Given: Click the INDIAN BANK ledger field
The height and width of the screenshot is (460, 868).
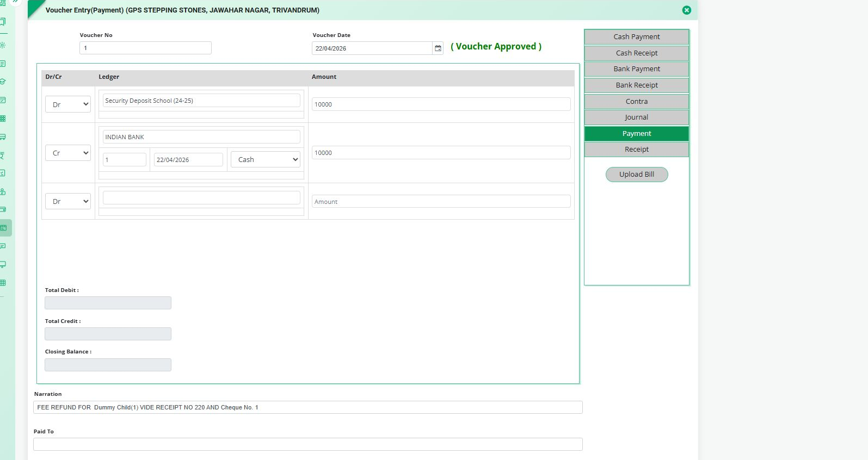Looking at the screenshot, I should [x=201, y=137].
